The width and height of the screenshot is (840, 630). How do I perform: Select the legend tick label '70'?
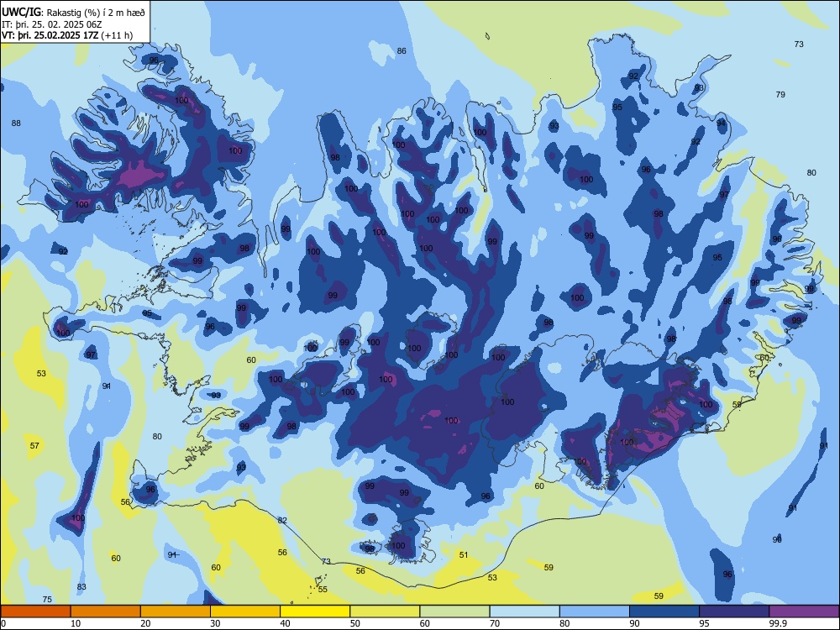[495, 623]
